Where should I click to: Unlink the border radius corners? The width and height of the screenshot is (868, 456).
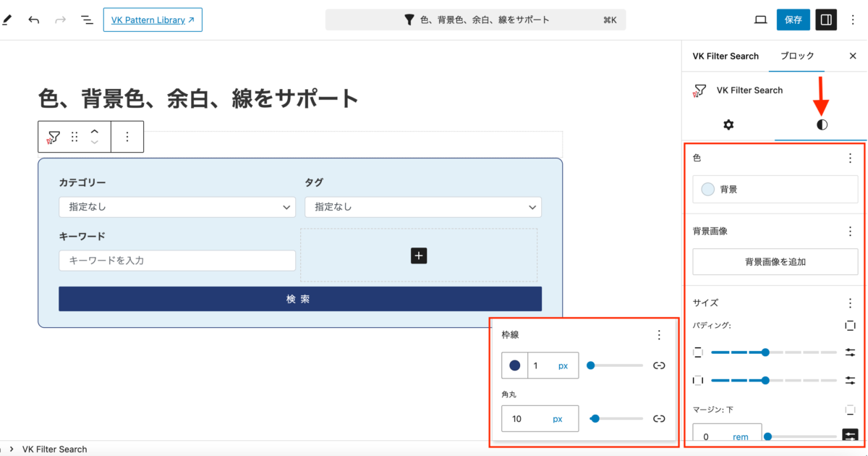(658, 418)
